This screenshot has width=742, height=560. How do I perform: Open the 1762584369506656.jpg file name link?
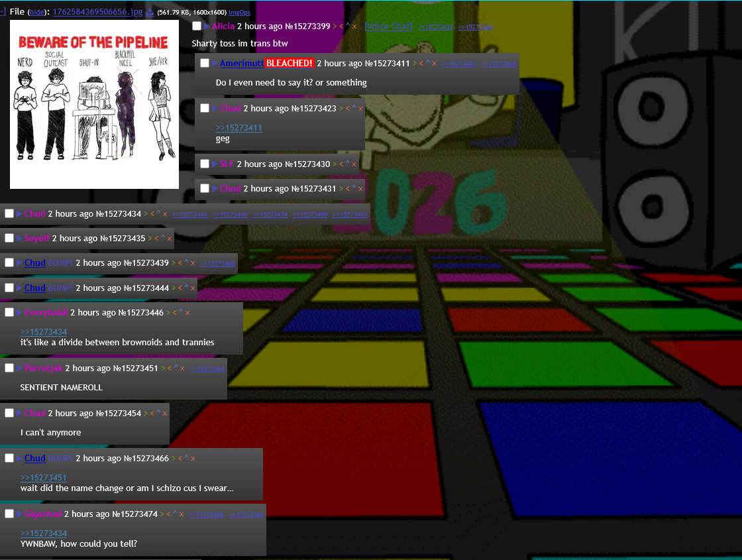(97, 12)
